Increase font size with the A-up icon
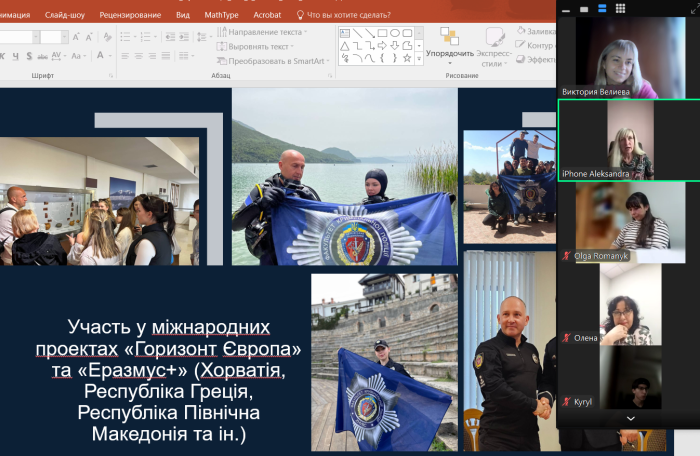Image resolution: width=700 pixels, height=456 pixels. tap(76, 37)
